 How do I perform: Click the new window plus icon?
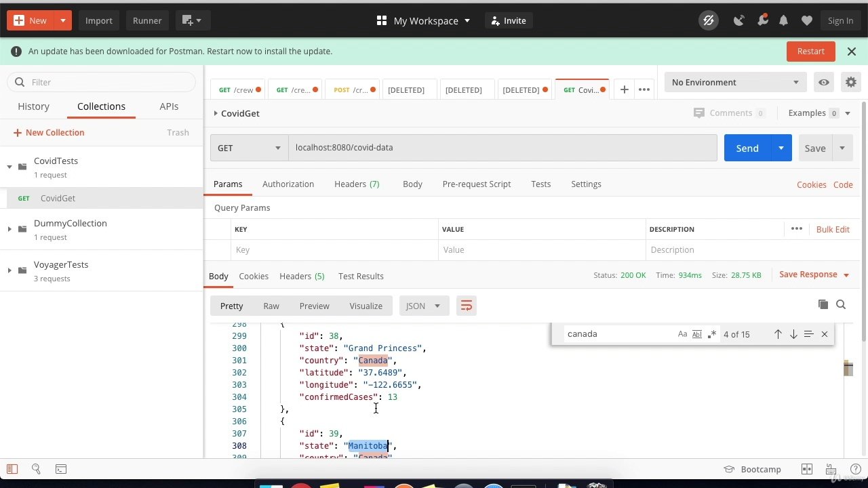[193, 20]
